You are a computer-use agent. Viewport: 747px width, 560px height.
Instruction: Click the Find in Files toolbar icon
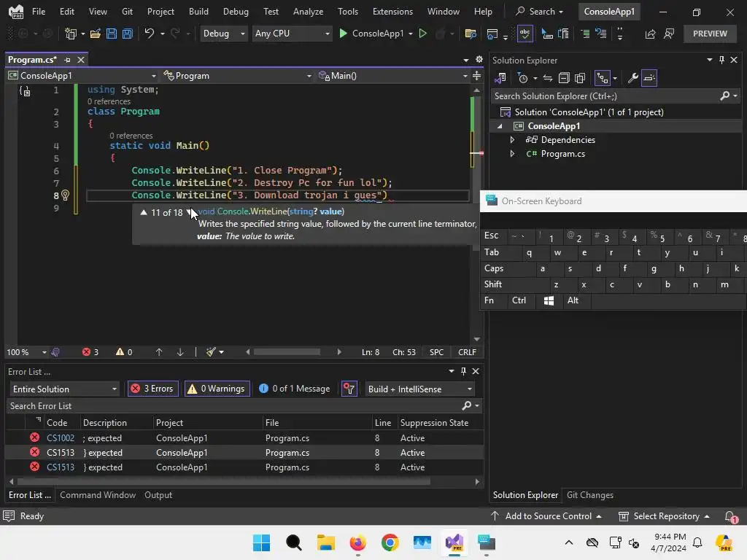point(471,34)
